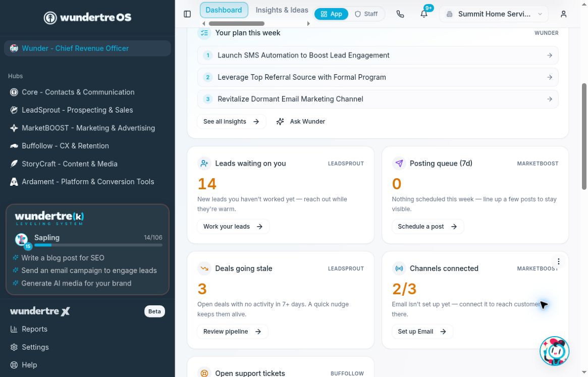The height and width of the screenshot is (377, 588).
Task: Open the user profile icon
Action: click(x=563, y=14)
